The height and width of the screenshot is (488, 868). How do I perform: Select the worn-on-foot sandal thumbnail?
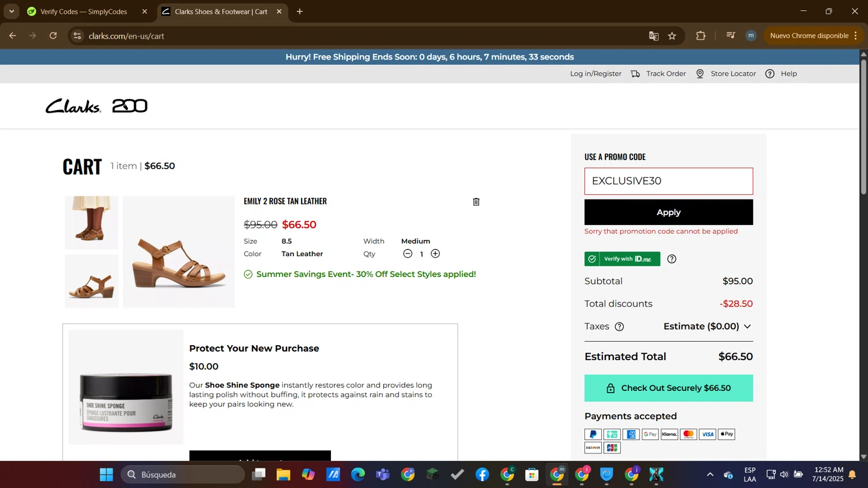pyautogui.click(x=91, y=223)
